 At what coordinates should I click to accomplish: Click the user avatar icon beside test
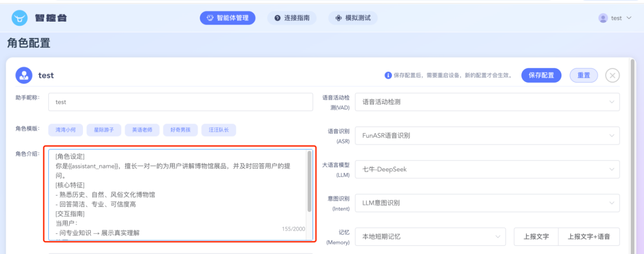point(603,18)
